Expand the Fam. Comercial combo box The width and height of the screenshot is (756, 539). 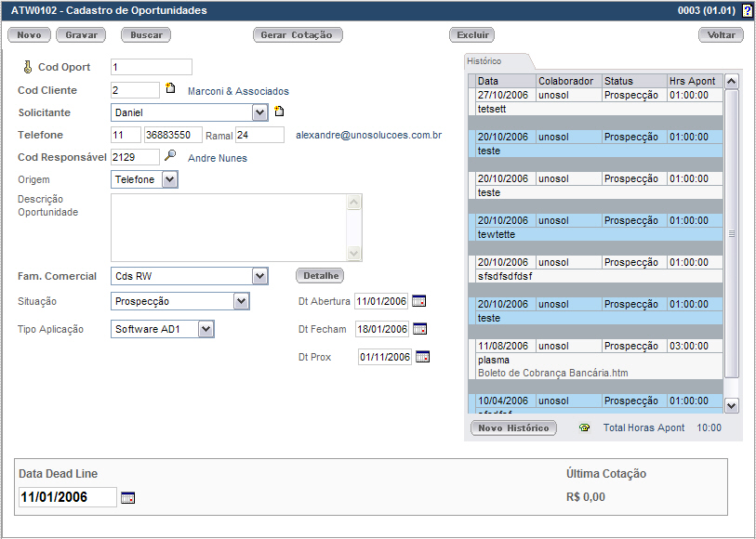point(259,276)
